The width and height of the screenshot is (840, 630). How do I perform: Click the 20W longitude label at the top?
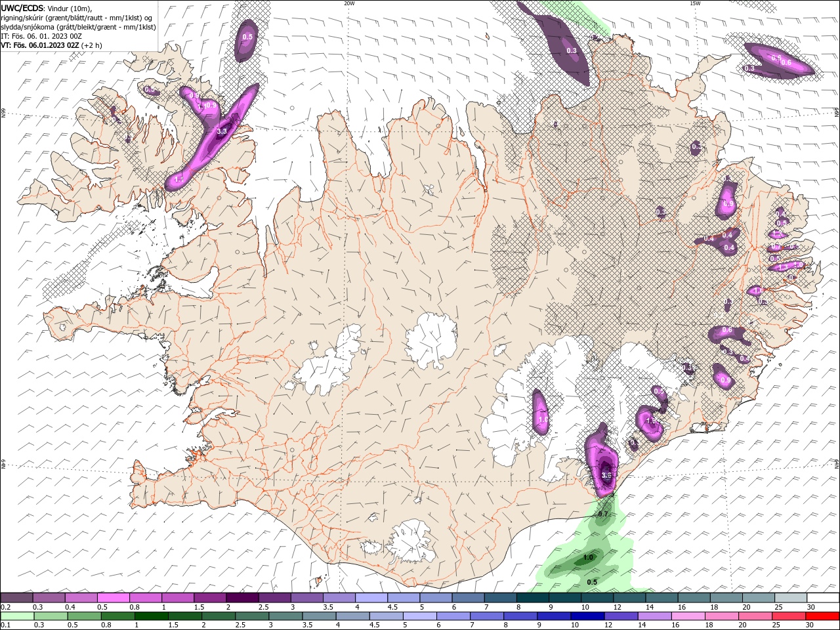(x=349, y=3)
